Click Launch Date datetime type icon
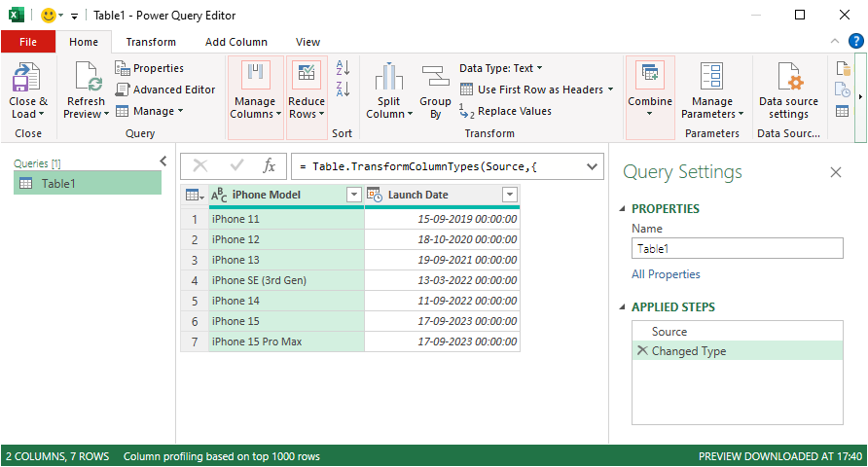868x467 pixels. click(375, 195)
